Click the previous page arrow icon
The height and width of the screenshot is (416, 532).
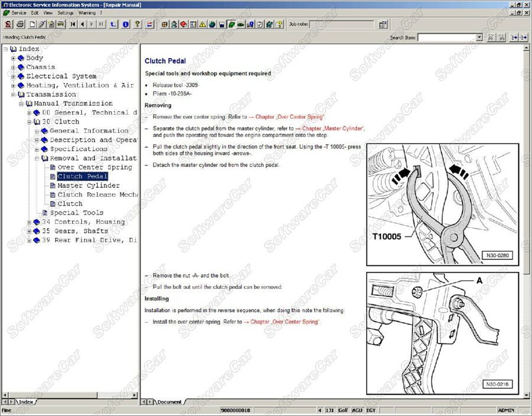82,24
